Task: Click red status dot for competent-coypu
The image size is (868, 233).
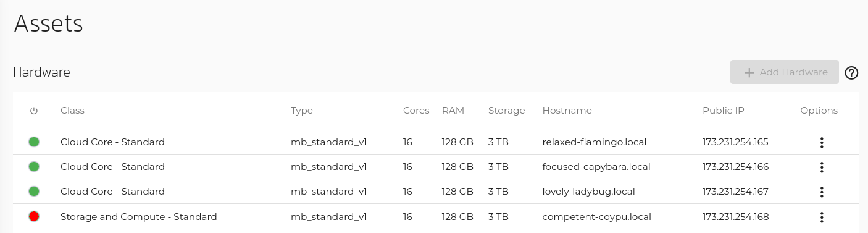Action: 34,216
